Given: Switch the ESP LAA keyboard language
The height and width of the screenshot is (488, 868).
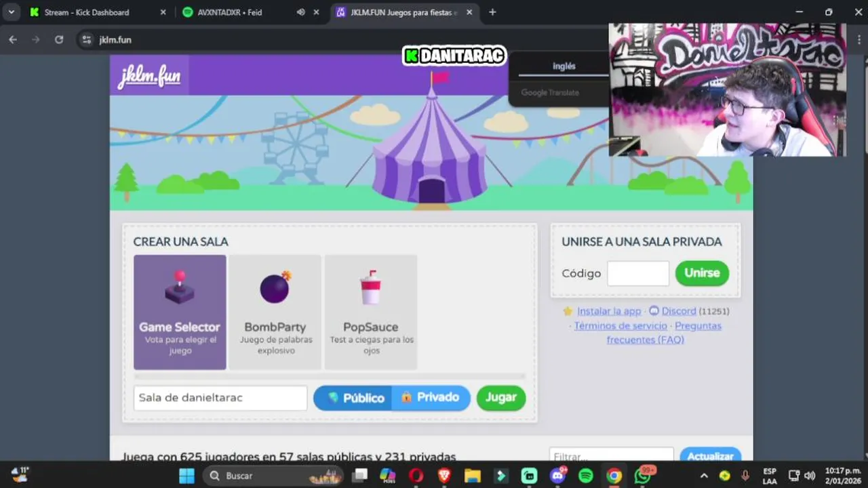Looking at the screenshot, I should click(x=770, y=476).
